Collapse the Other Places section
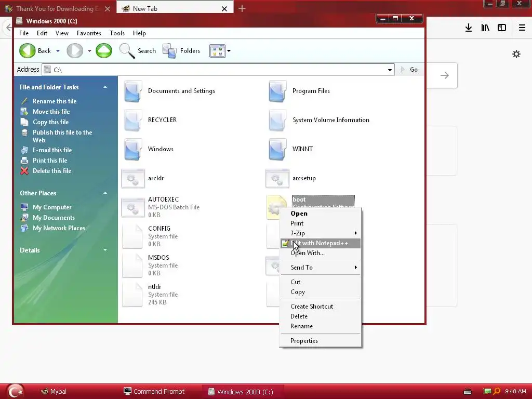 (x=105, y=193)
